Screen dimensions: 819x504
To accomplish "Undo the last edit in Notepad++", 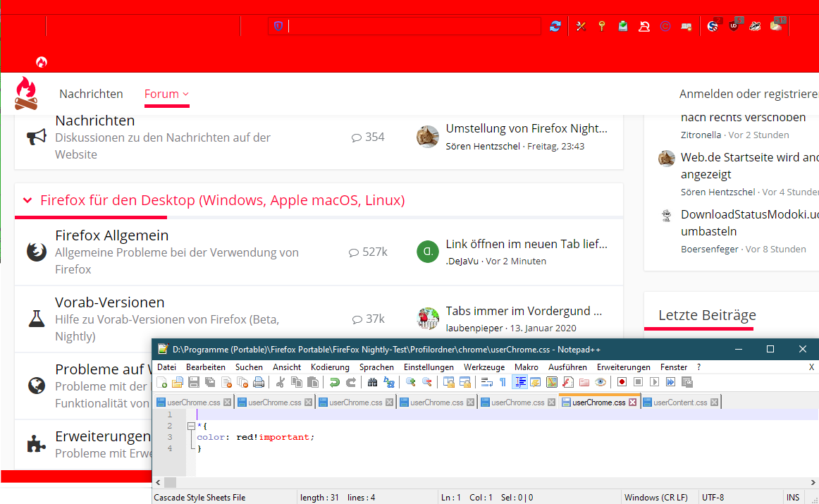I will click(x=334, y=382).
